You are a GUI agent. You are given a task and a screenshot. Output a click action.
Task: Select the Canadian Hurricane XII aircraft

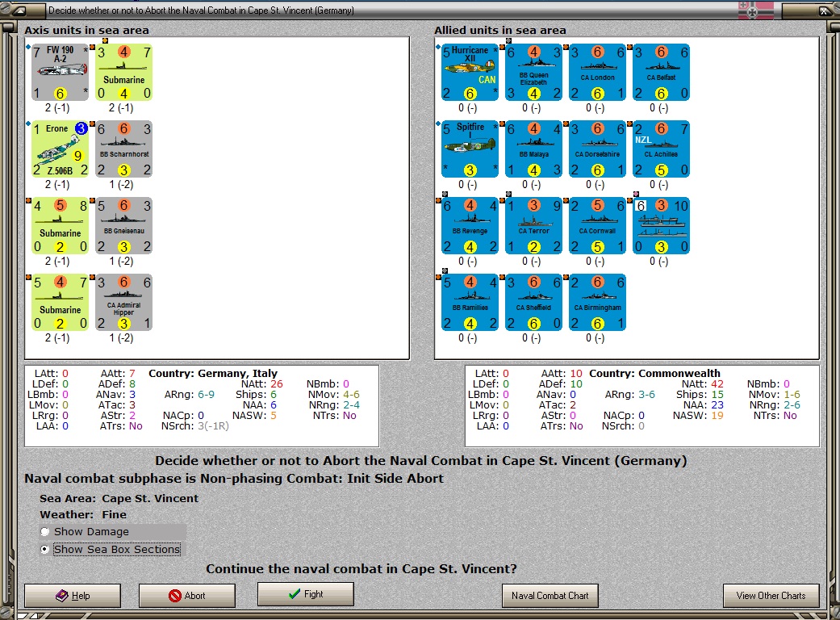(x=470, y=73)
